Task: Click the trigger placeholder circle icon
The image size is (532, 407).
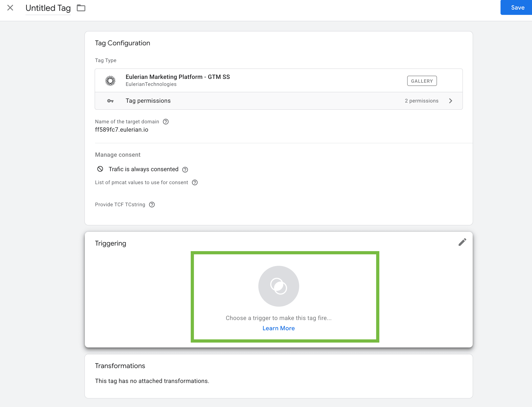Action: [278, 286]
